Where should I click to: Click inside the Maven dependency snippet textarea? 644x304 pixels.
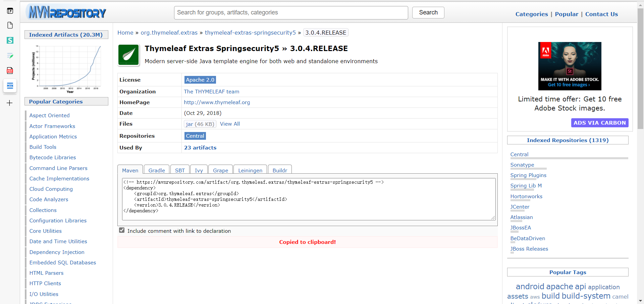coord(309,199)
